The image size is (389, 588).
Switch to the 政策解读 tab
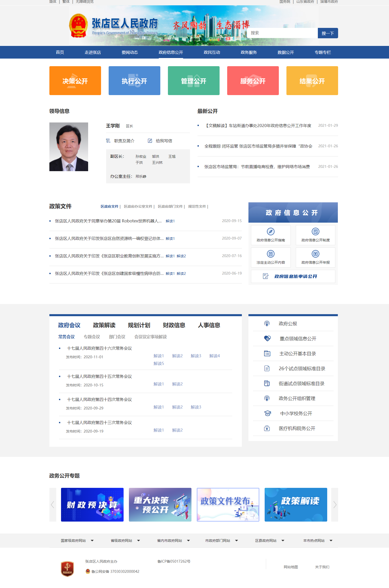[x=104, y=325]
